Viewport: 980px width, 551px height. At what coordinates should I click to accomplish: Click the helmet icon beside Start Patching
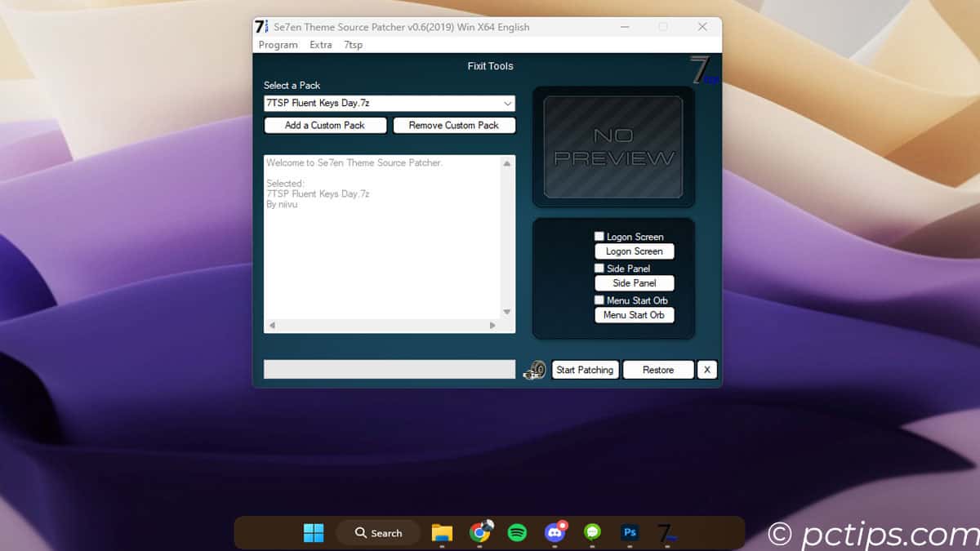pos(533,370)
